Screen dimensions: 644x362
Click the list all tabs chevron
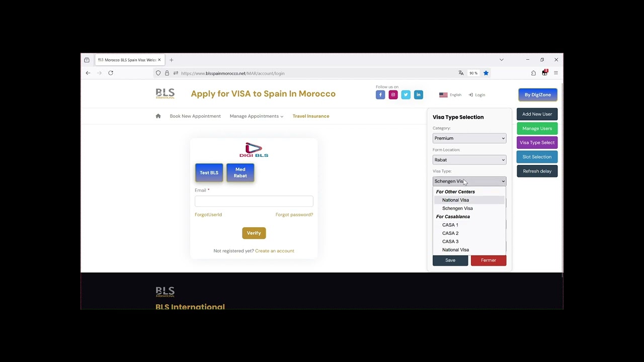501,60
